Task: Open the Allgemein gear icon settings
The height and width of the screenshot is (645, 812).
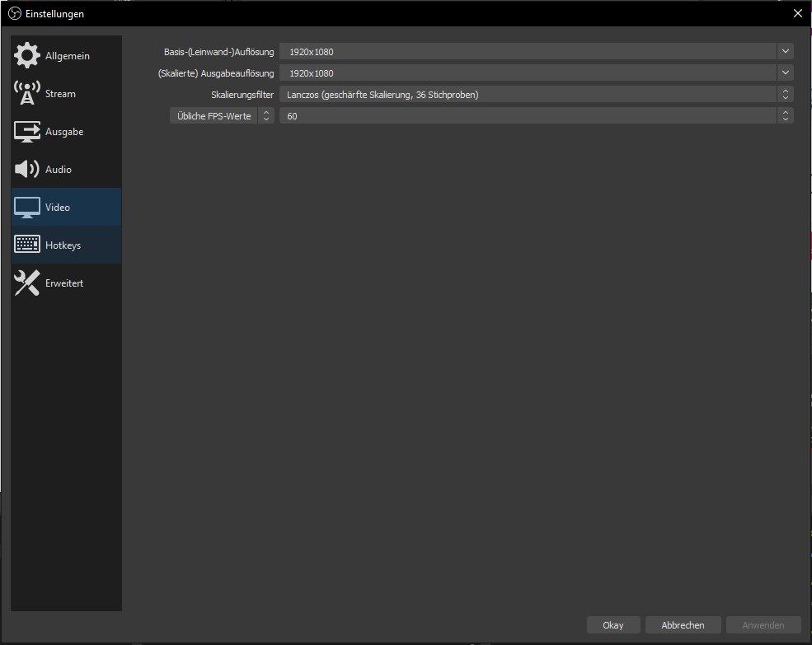Action: (x=27, y=56)
